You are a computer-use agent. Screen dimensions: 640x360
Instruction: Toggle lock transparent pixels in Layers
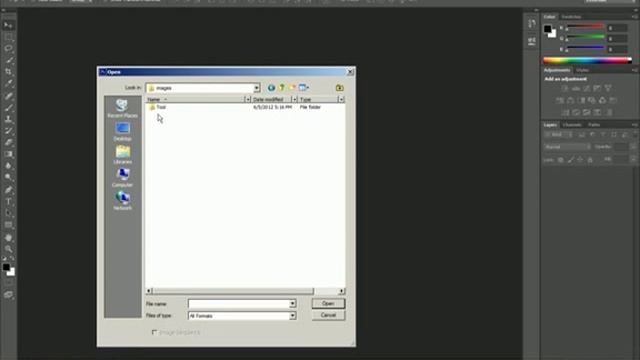pyautogui.click(x=560, y=160)
